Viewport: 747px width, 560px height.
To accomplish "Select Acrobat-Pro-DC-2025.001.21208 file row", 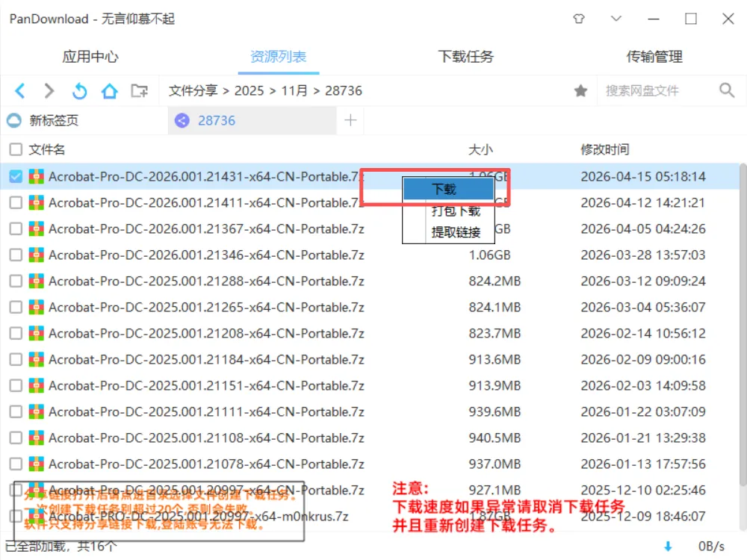I will 370,333.
